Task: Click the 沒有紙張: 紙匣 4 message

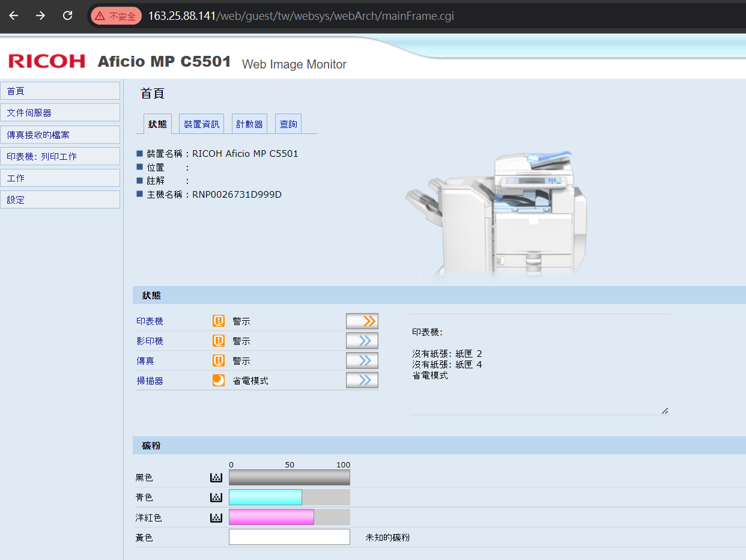Action: click(x=447, y=365)
